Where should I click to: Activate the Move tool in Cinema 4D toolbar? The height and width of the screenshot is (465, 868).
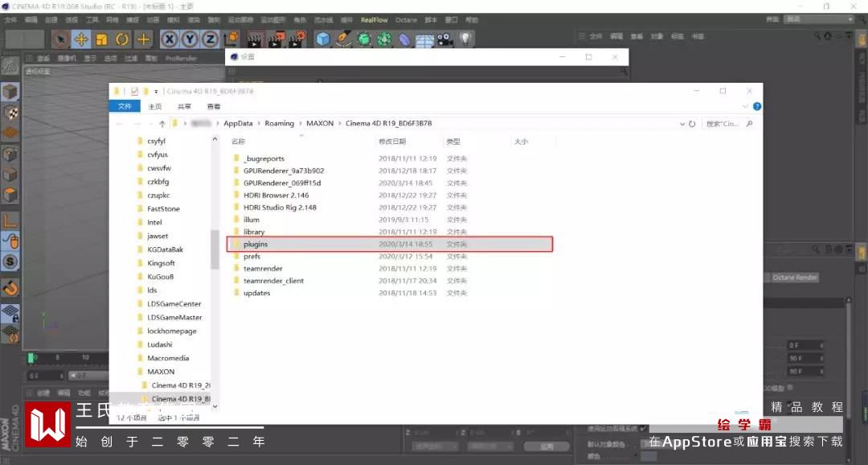point(81,39)
